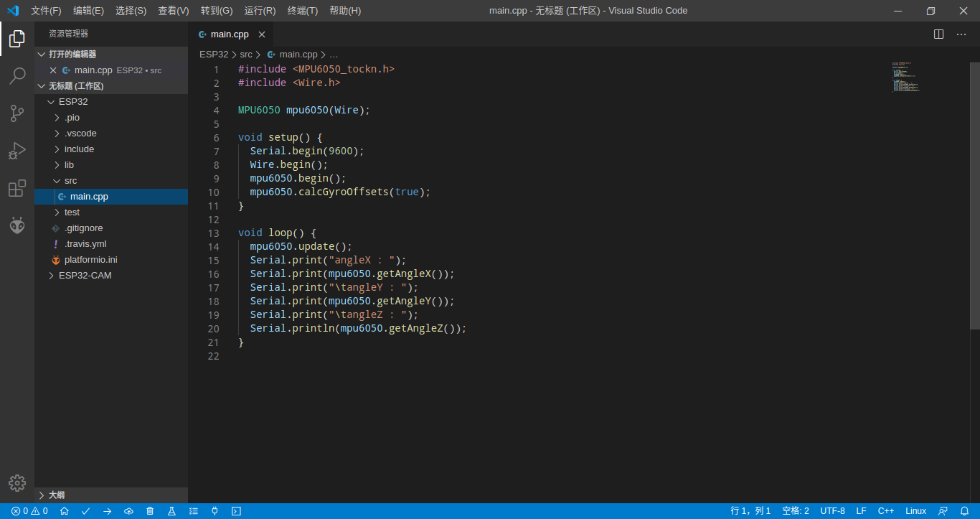Click PlatformIO Upload arrow in status bar

[107, 511]
